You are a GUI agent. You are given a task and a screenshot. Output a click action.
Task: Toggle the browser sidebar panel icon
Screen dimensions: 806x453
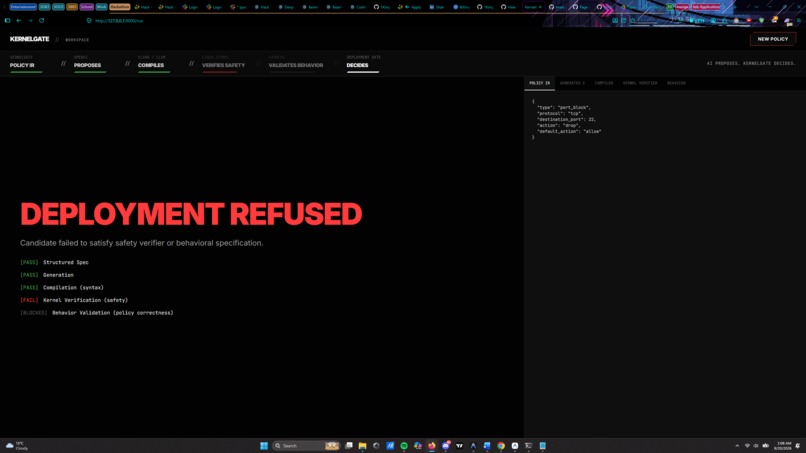(x=7, y=21)
